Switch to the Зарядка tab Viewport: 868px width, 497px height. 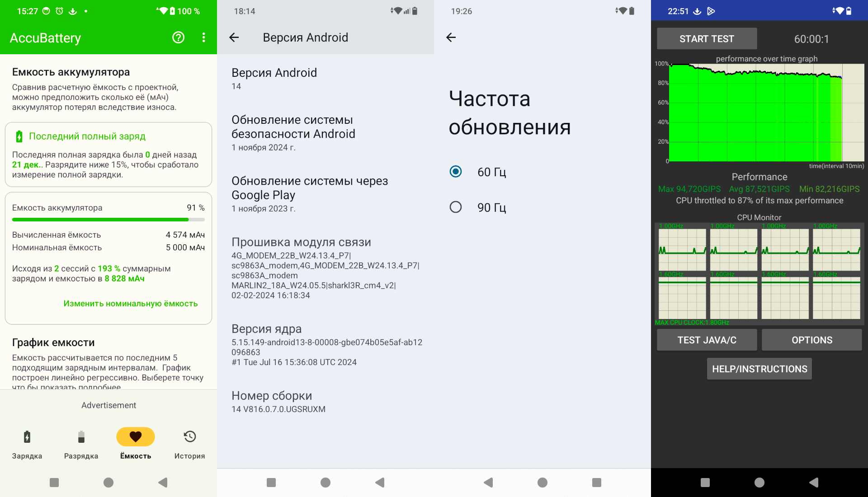[x=27, y=445]
